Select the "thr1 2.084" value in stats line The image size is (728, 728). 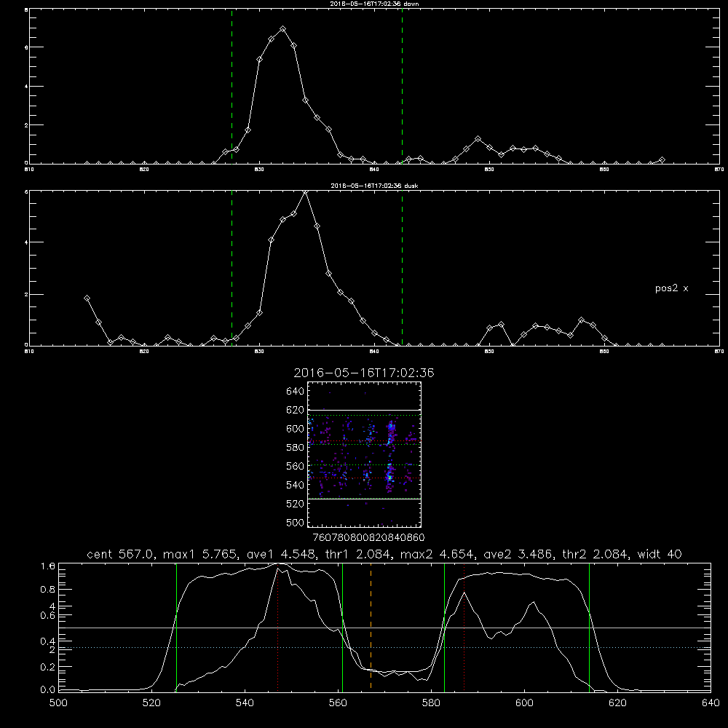click(x=357, y=554)
